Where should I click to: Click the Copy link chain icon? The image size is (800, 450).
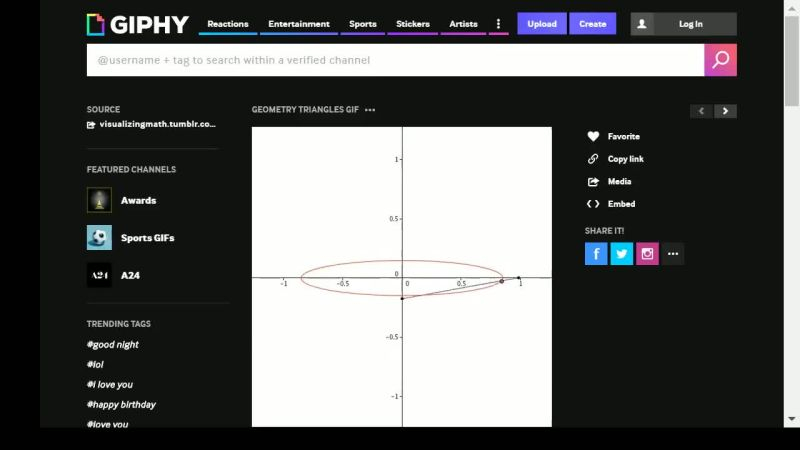tap(593, 159)
